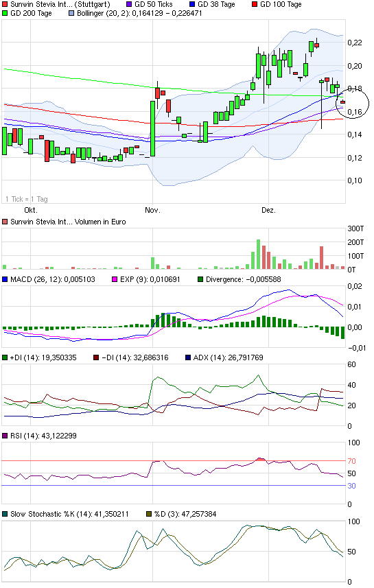
Task: Click EXP (9): 0,010691 text
Action: tap(150, 279)
